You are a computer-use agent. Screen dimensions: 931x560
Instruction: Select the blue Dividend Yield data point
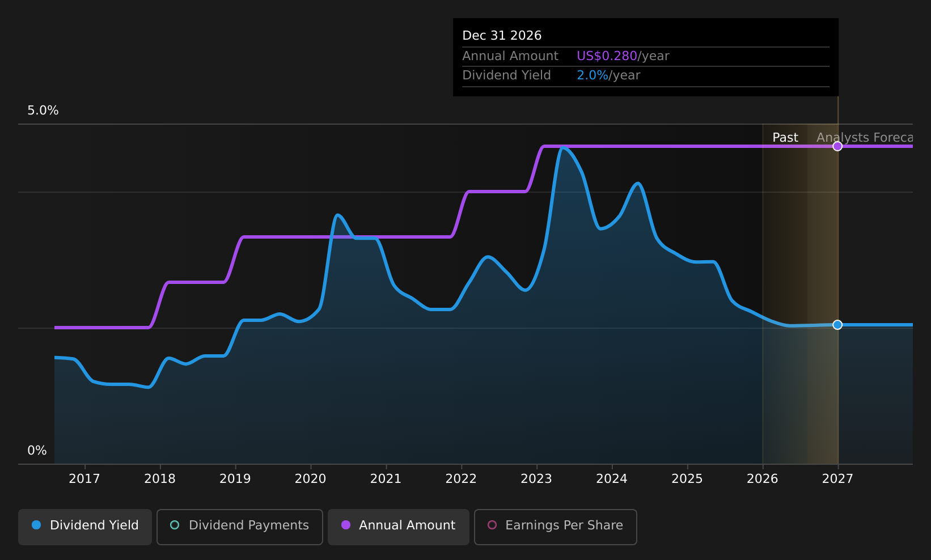(837, 325)
